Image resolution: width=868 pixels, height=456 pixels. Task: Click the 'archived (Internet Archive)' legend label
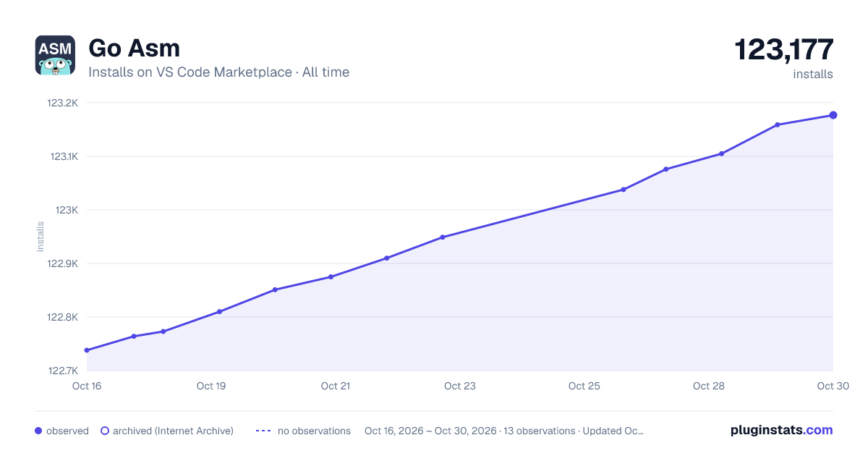click(173, 431)
